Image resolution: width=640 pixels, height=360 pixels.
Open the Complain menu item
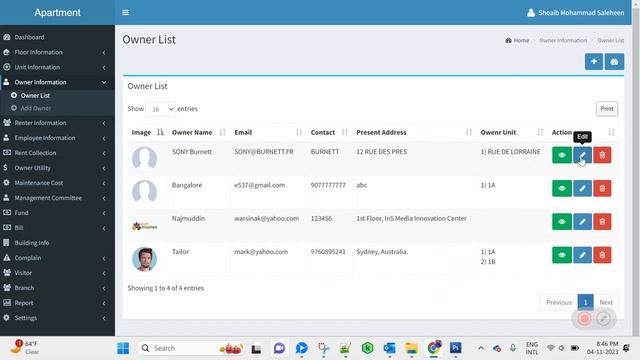pyautogui.click(x=57, y=258)
